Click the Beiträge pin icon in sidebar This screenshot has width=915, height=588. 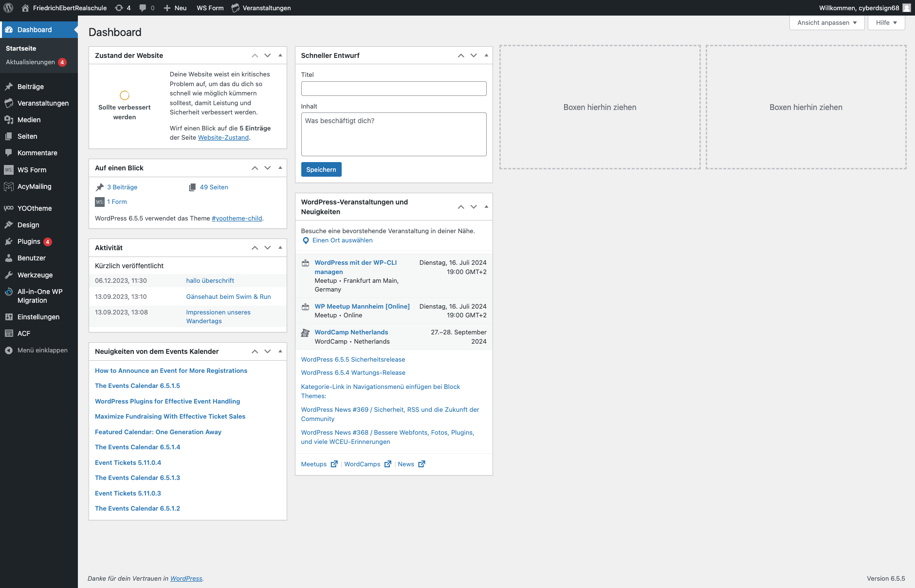coord(9,87)
